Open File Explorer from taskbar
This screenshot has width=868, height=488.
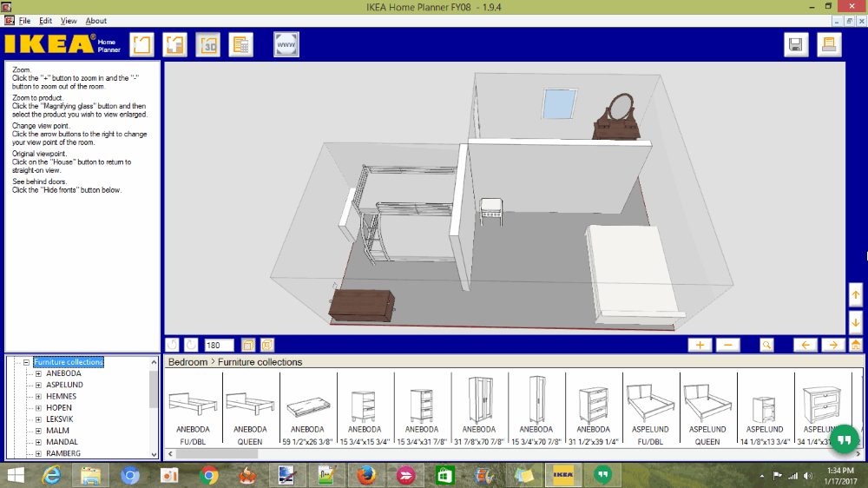point(90,475)
